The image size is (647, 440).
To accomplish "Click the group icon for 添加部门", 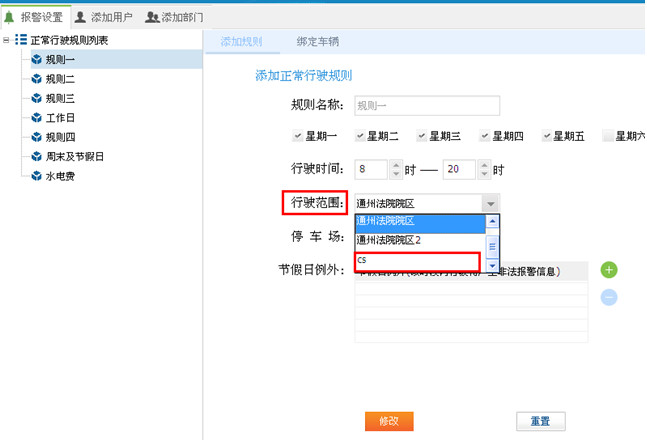I will tap(152, 17).
